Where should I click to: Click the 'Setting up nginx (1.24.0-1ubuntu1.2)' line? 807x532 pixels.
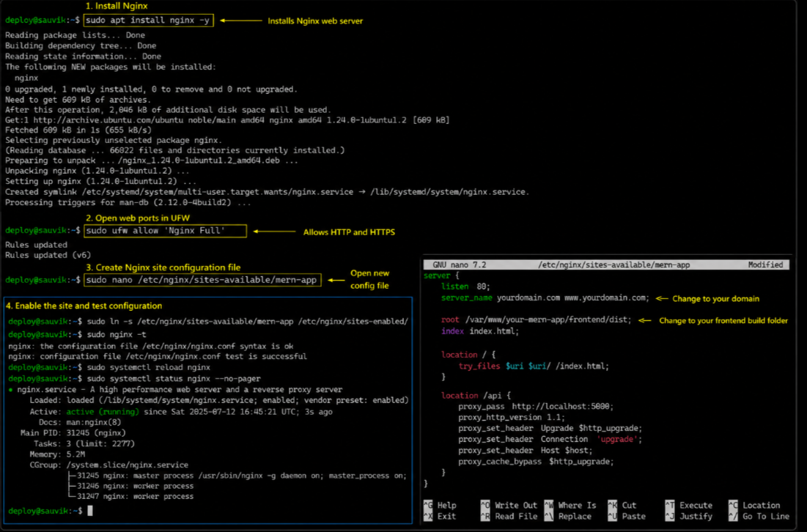pyautogui.click(x=100, y=181)
